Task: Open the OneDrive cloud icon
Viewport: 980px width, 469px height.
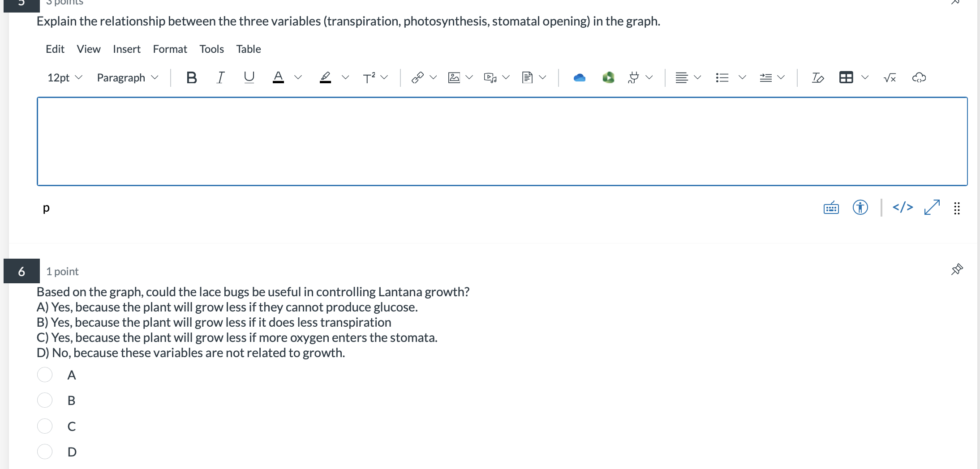Action: [580, 78]
